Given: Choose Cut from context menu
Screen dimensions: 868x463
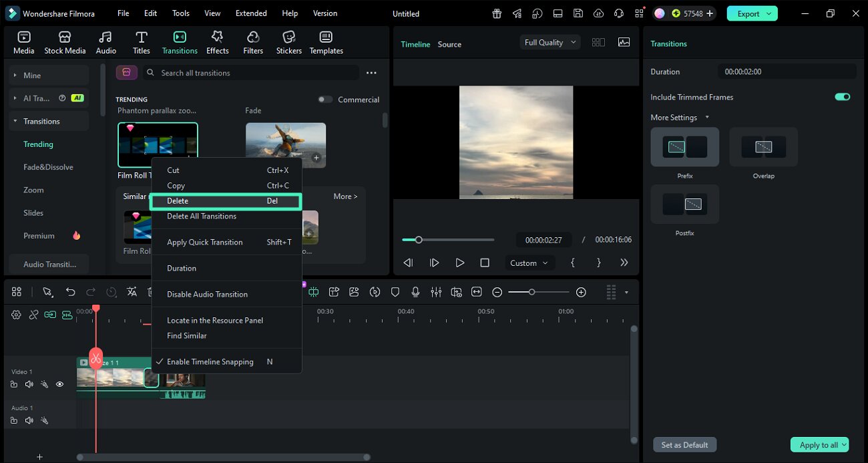Looking at the screenshot, I should [x=226, y=170].
